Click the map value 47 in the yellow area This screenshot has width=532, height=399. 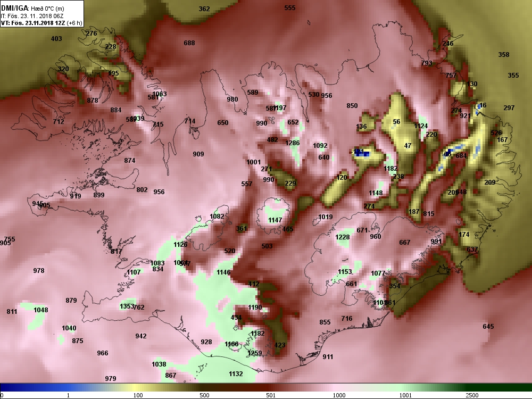click(x=408, y=146)
